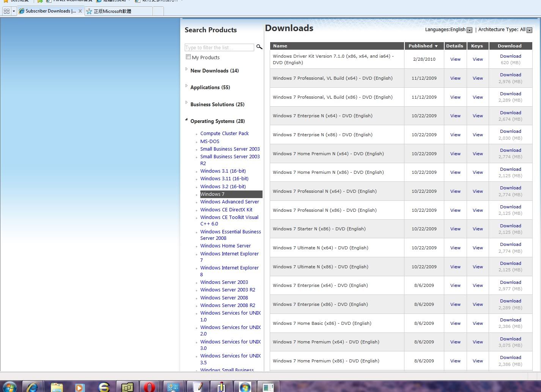Screen dimensions: 541x392
Task: Open the Control Panel taskbar icon
Action: [x=173, y=387]
